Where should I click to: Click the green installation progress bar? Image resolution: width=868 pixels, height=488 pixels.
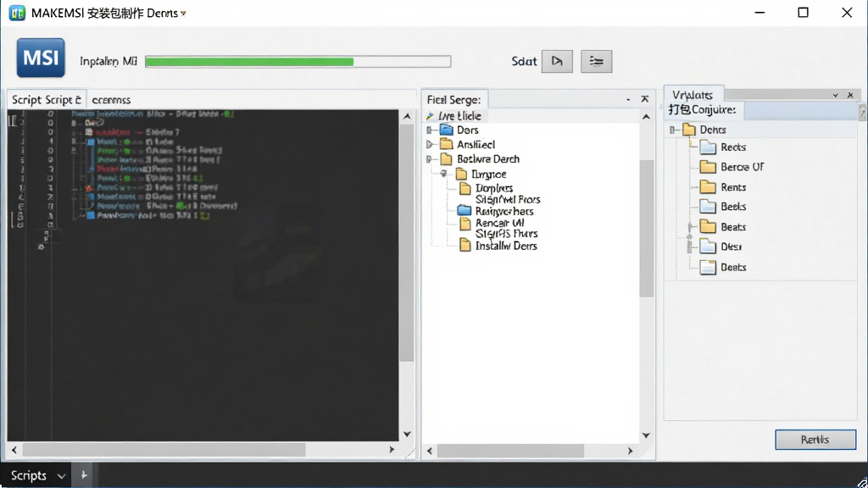click(298, 62)
